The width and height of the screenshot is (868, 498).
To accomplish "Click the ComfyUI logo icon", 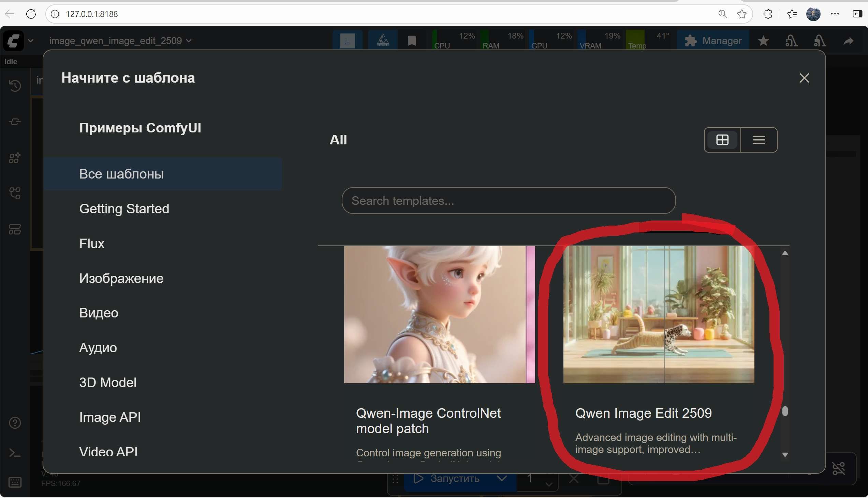I will point(13,41).
